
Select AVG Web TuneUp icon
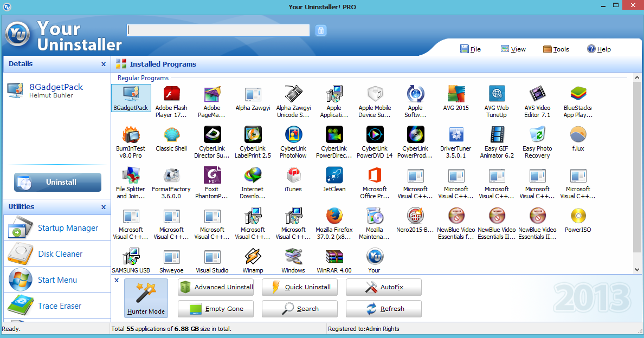497,94
